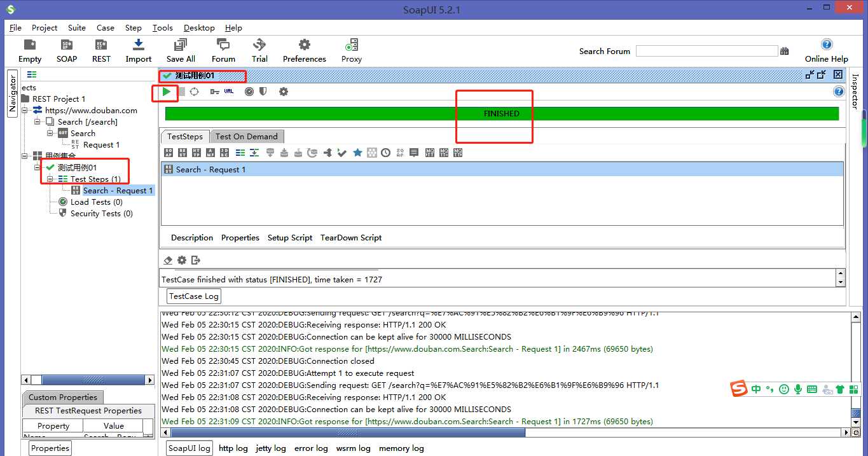The image size is (868, 456).
Task: Open the Forum toolbar button
Action: (223, 51)
